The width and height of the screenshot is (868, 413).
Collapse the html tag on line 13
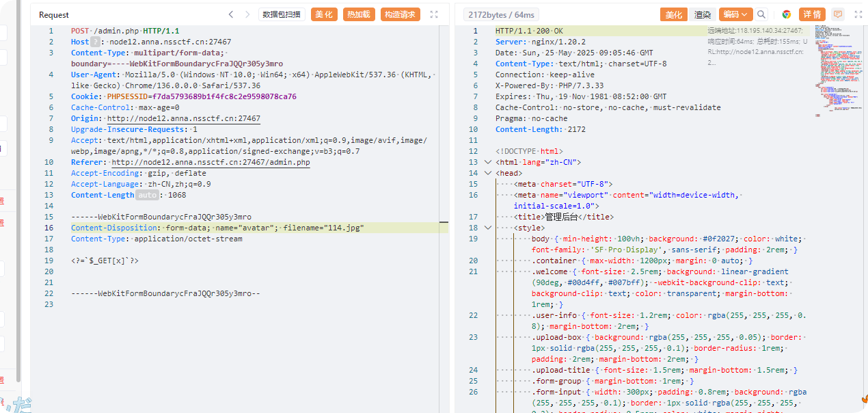point(488,163)
